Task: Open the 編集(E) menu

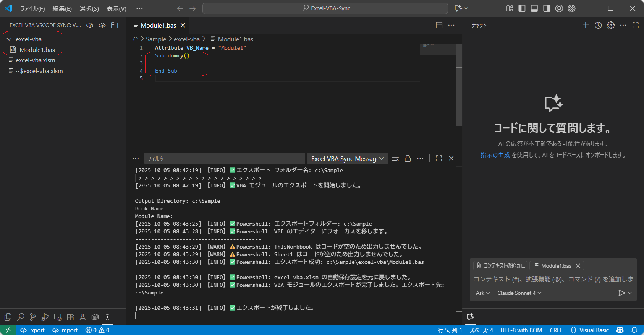Action: pyautogui.click(x=62, y=8)
